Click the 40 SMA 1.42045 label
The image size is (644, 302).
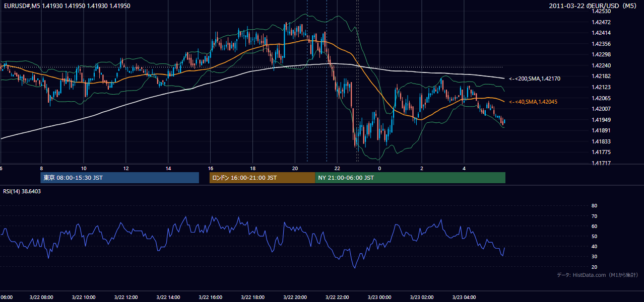click(x=534, y=102)
